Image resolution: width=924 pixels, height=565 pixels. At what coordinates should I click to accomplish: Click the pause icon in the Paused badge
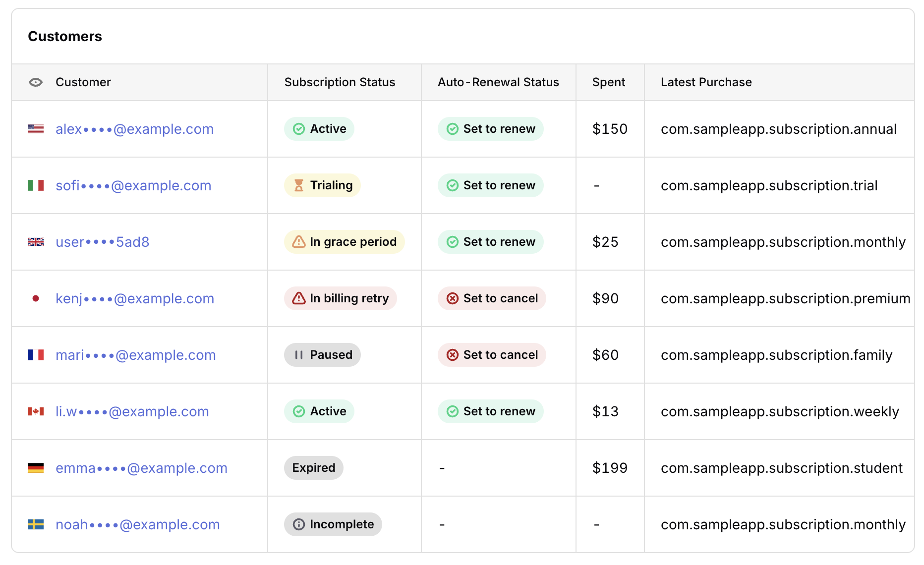coord(299,355)
